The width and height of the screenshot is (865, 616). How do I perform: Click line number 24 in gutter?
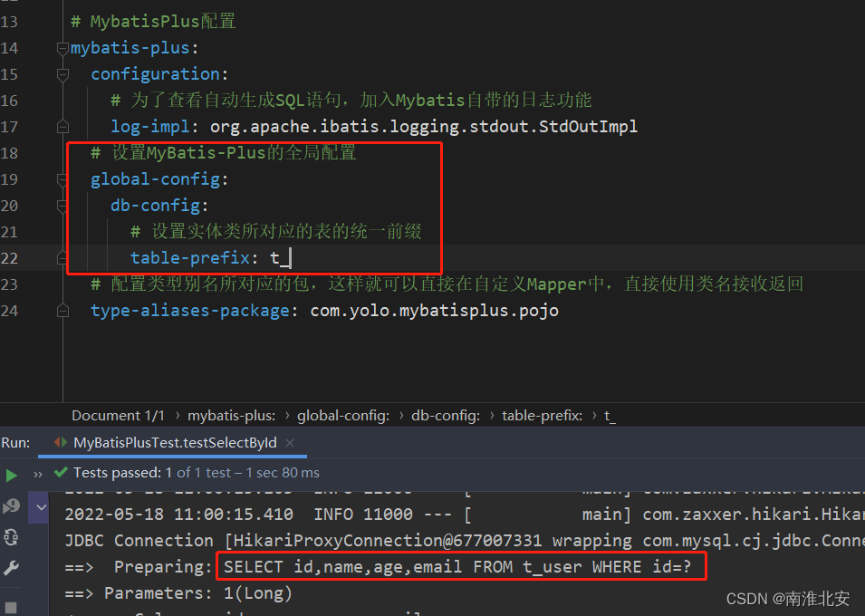point(9,311)
